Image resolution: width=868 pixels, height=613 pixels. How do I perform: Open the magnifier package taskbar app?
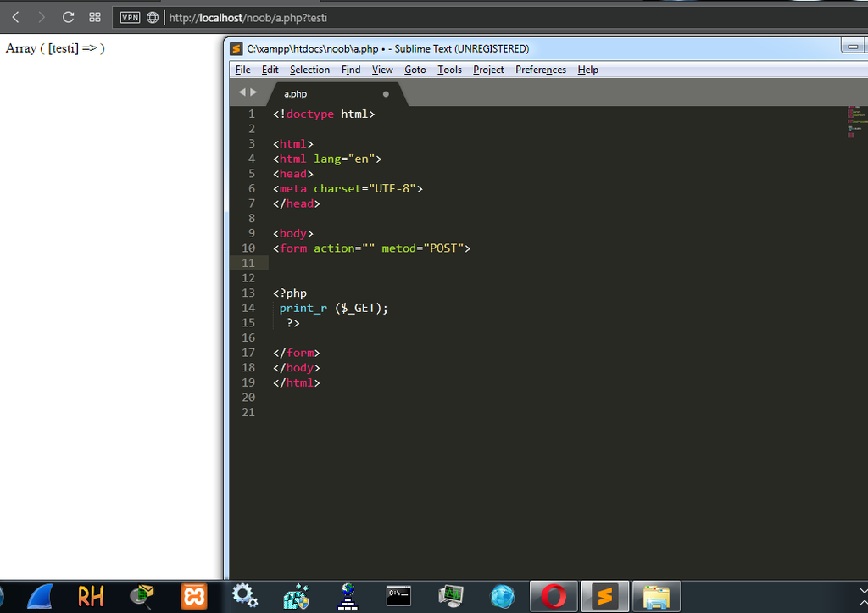(x=142, y=596)
